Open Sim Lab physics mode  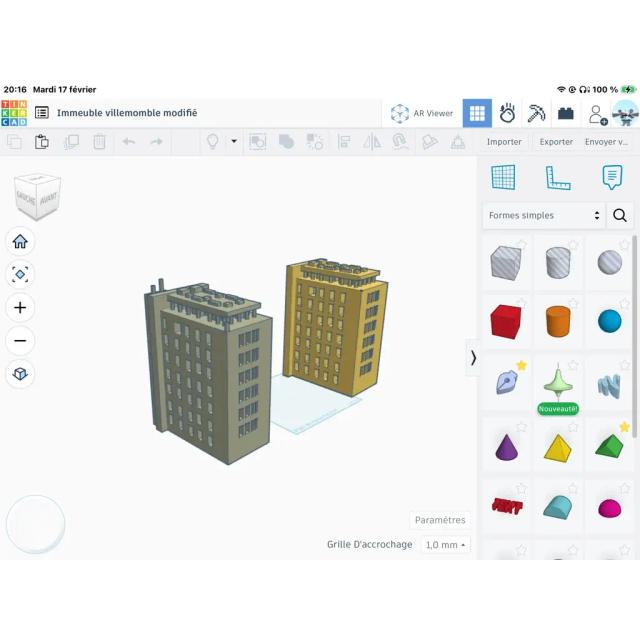tap(507, 113)
